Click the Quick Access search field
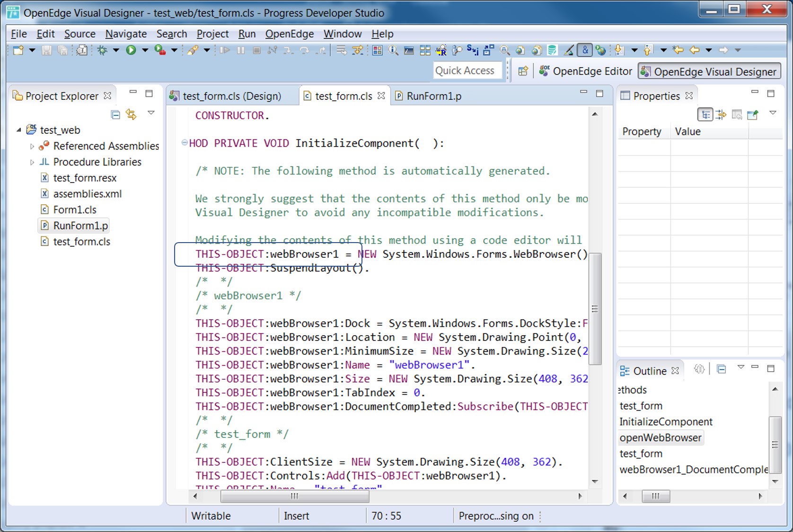The image size is (793, 532). [x=467, y=71]
